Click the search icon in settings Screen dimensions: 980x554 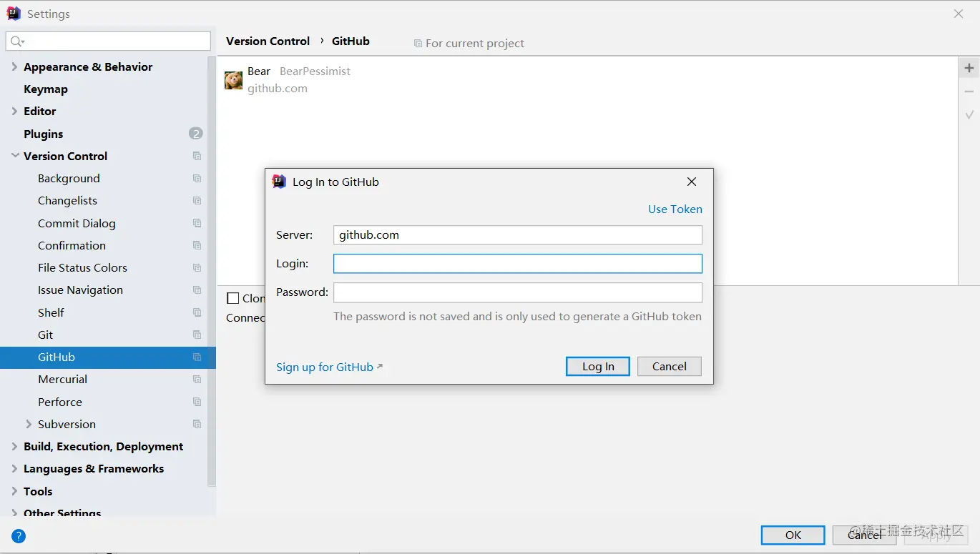(x=17, y=41)
